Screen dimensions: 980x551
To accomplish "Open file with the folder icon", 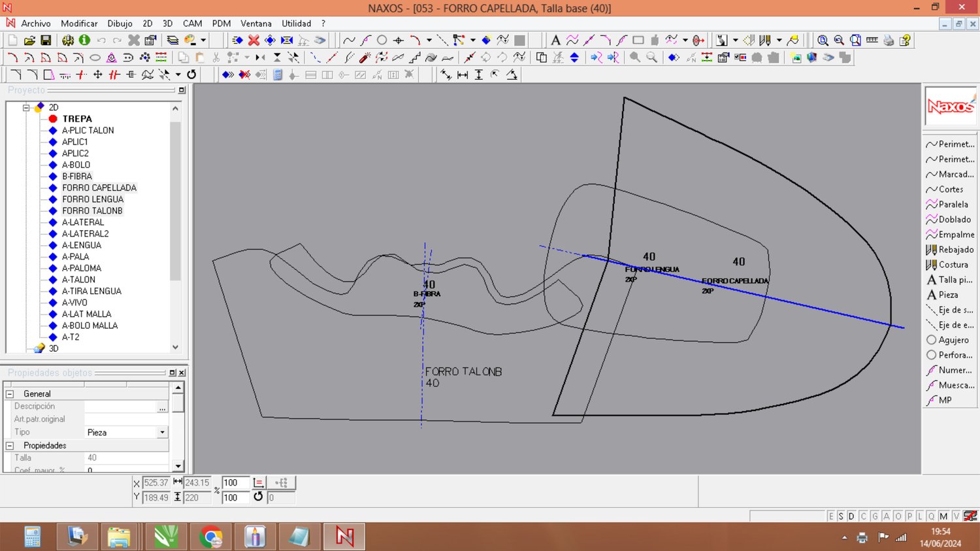I will (29, 41).
